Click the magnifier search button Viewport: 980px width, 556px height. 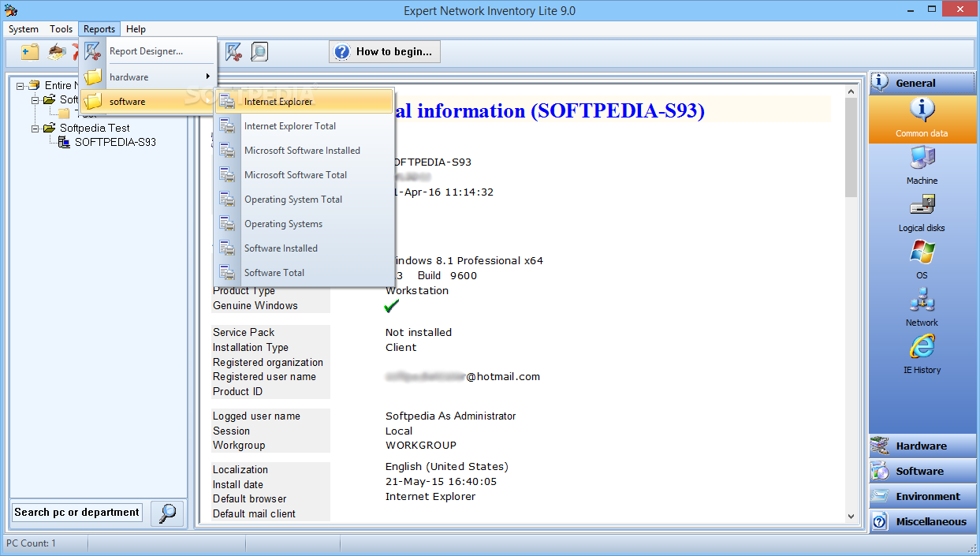click(167, 513)
